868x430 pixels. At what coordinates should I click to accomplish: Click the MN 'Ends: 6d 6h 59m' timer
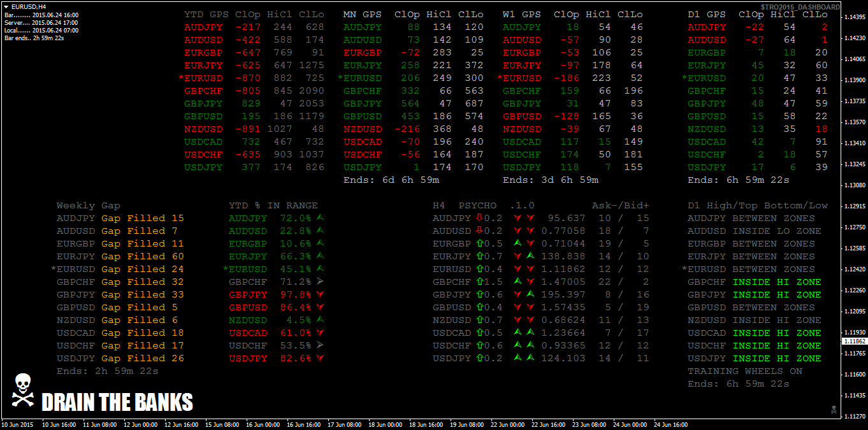391,180
